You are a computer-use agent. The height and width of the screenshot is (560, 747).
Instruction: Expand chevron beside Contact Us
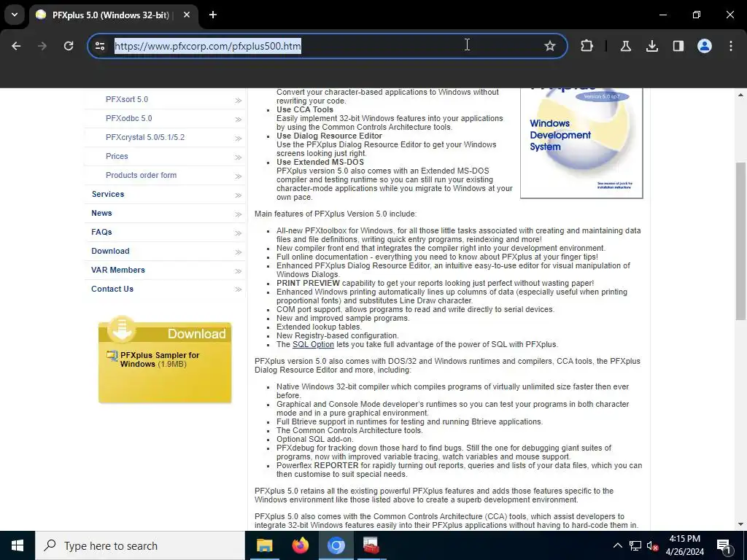(239, 290)
